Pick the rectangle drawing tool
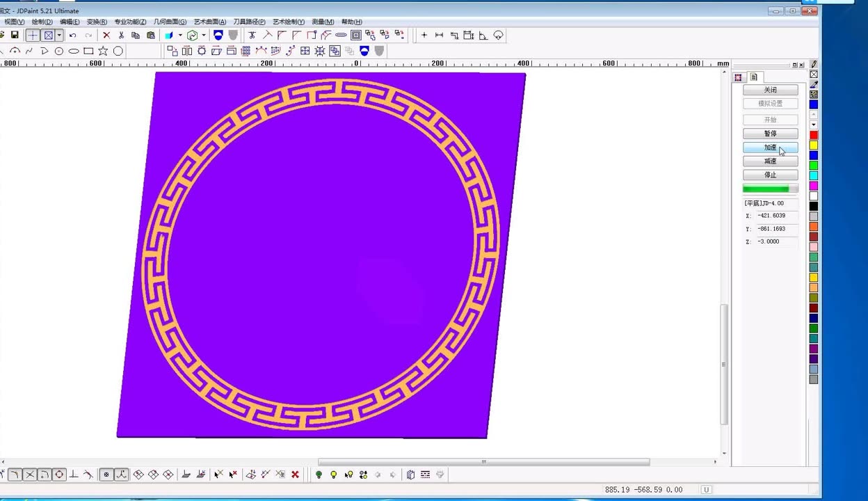The height and width of the screenshot is (501, 868). [88, 51]
